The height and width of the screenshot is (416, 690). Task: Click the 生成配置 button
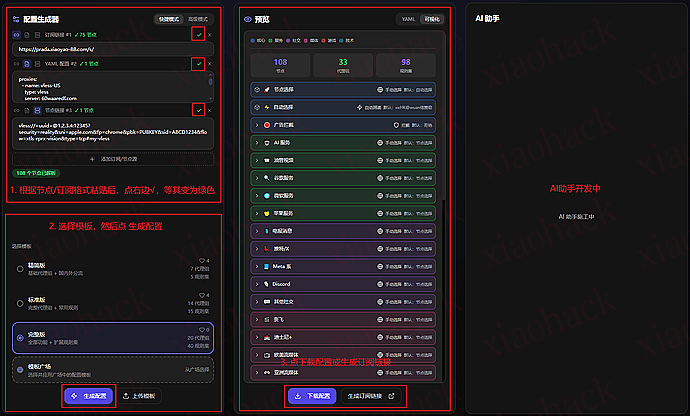[x=89, y=396]
